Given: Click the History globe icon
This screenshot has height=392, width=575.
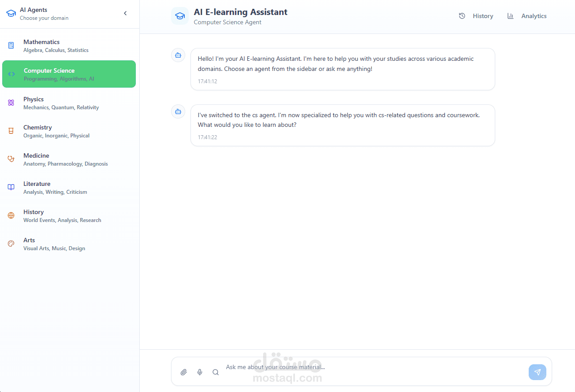Looking at the screenshot, I should [11, 215].
